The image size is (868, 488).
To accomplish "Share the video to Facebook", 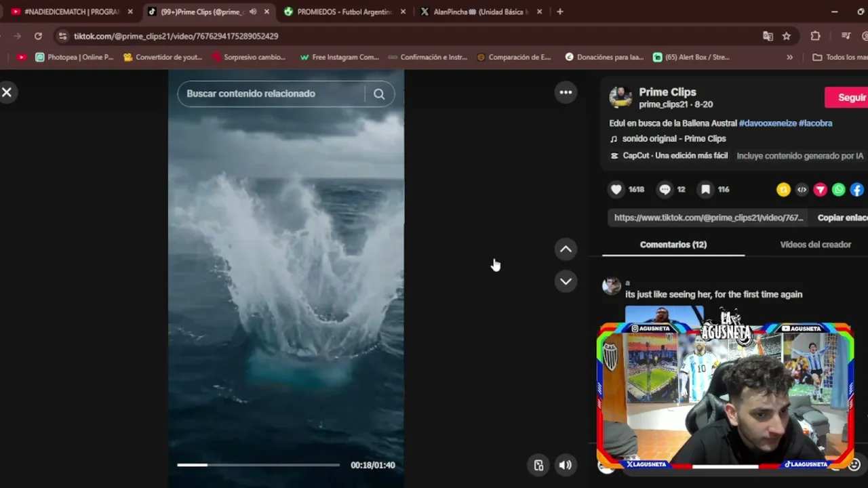I will tap(857, 190).
